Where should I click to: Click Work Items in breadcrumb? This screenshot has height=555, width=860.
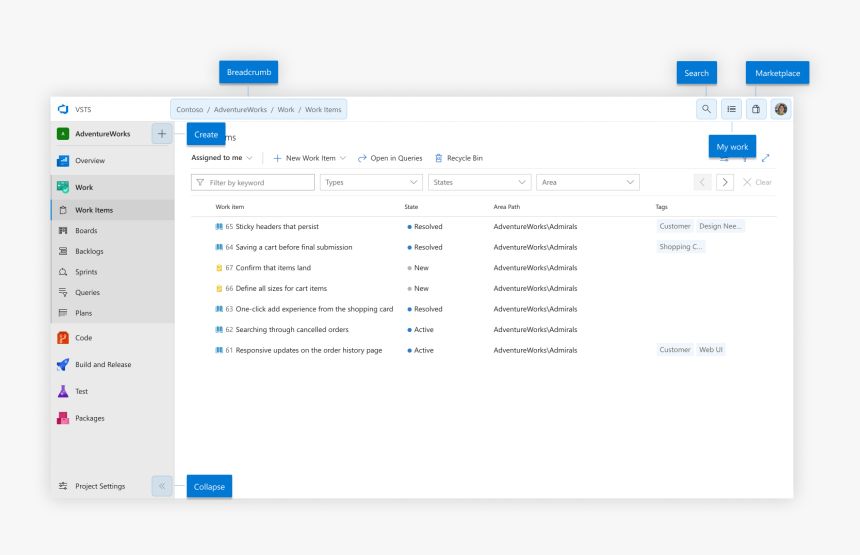[x=323, y=110]
